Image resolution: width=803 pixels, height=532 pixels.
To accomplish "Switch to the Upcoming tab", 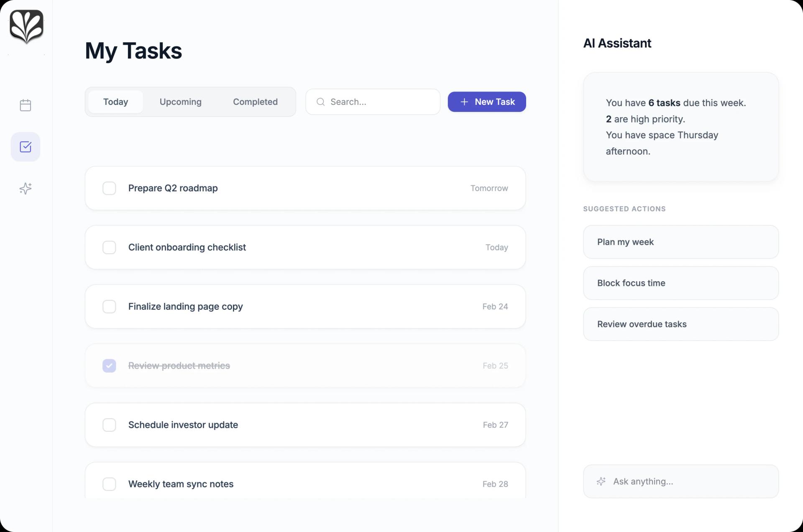I will click(x=180, y=102).
